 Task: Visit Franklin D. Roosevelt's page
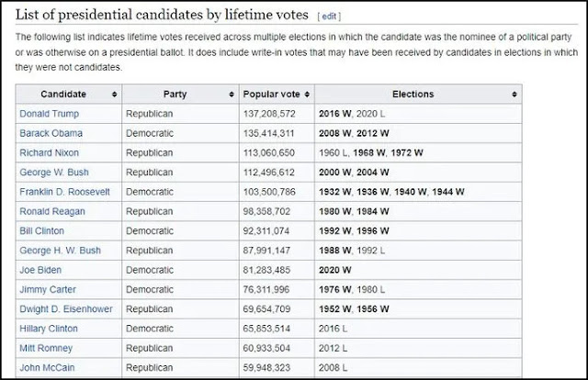[63, 192]
